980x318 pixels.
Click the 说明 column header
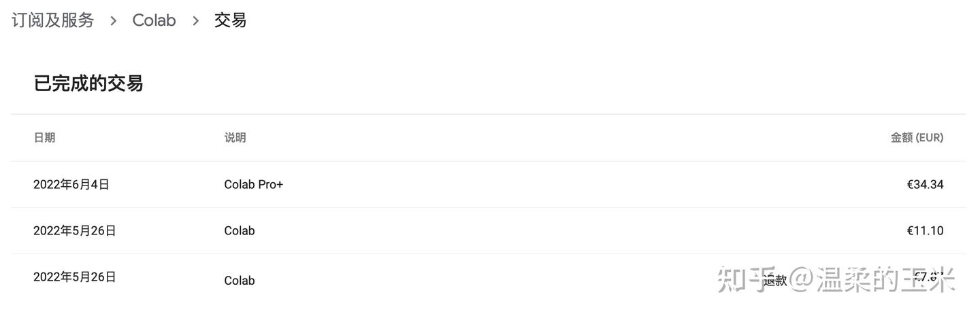pyautogui.click(x=235, y=137)
